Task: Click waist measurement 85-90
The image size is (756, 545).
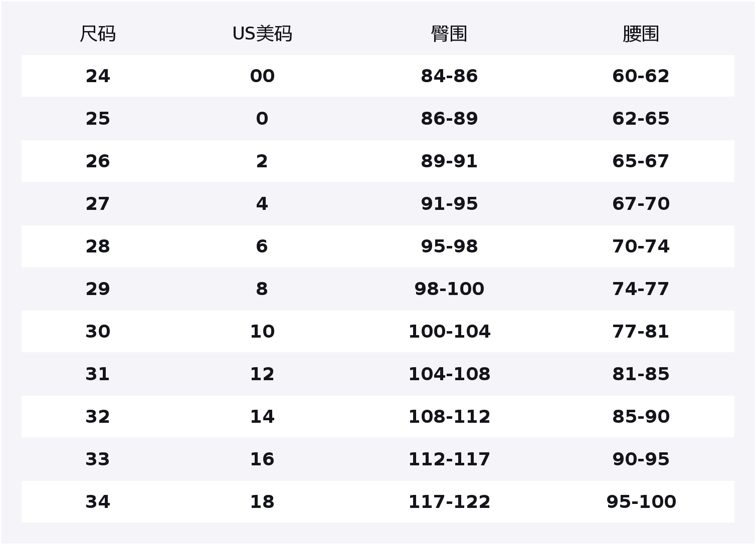Action: [641, 417]
